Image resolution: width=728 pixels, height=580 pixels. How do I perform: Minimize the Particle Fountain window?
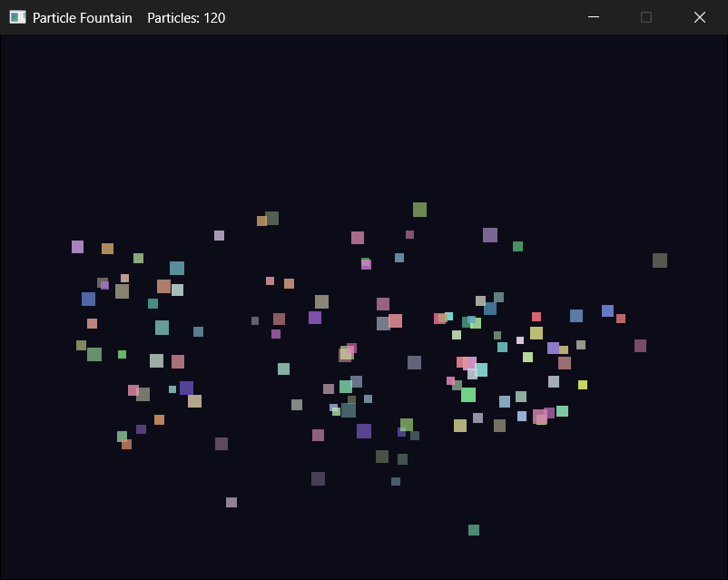pos(594,17)
